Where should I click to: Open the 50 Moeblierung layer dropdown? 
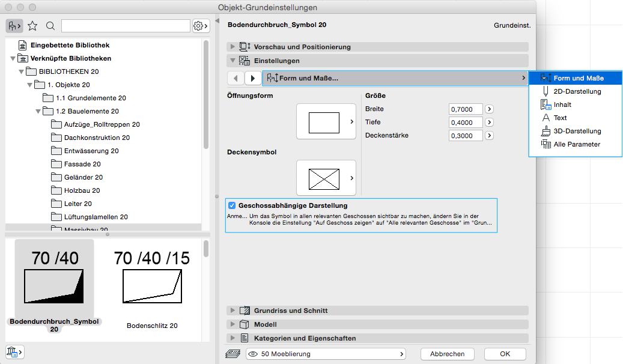tap(326, 354)
